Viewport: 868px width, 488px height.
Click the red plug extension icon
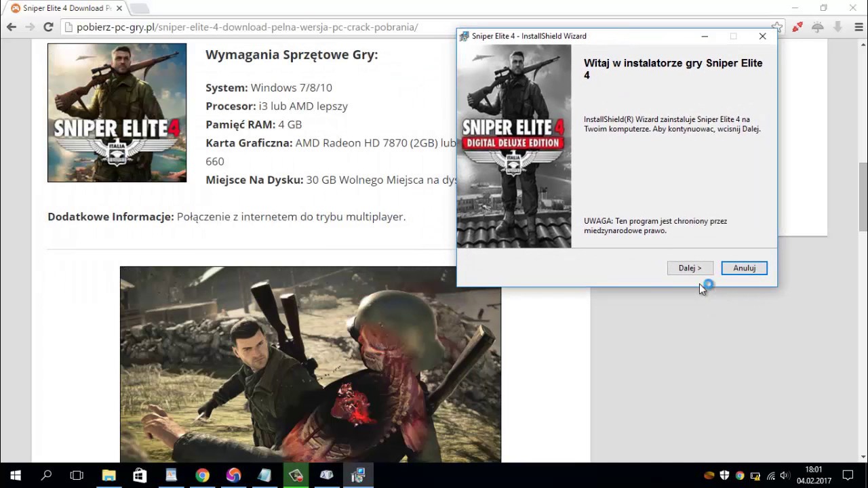(797, 27)
